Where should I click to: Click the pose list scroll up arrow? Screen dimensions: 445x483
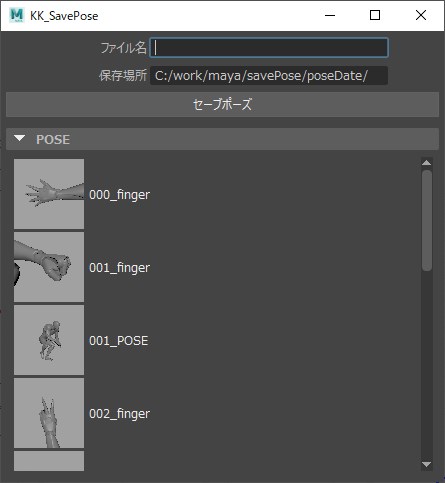click(x=427, y=163)
